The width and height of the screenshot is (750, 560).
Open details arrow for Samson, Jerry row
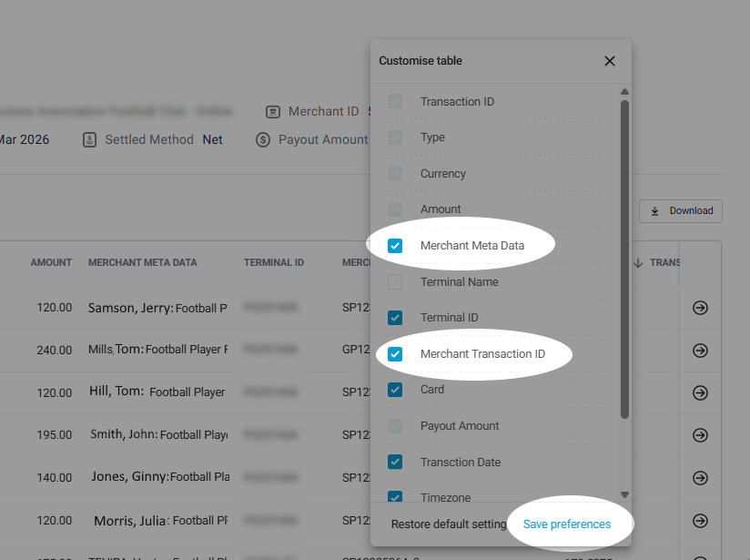pos(700,308)
